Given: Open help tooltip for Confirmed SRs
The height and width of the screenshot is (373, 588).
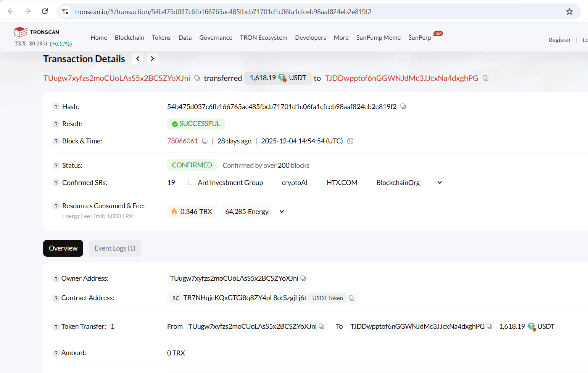Looking at the screenshot, I should pos(56,183).
